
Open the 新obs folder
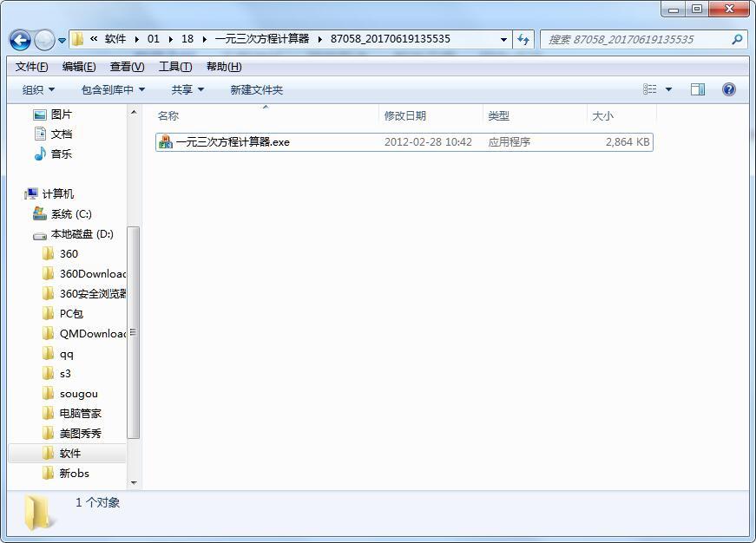[x=66, y=473]
